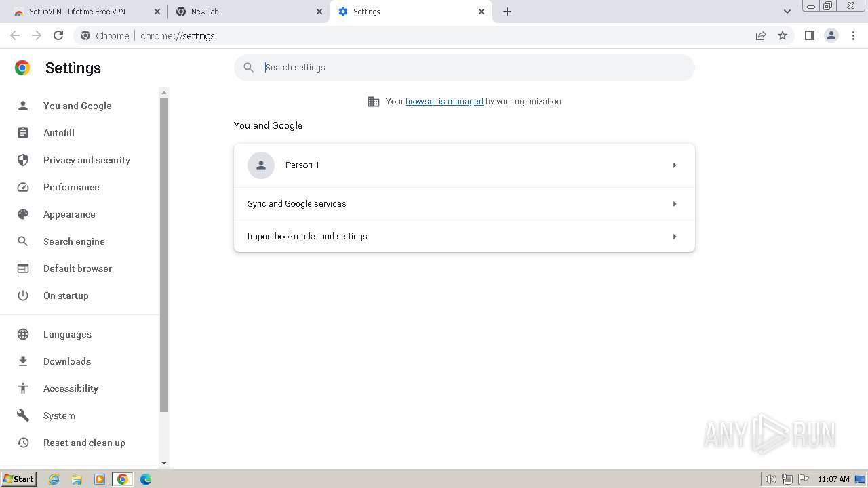This screenshot has height=488, width=868.
Task: Follow the 'browser is managed' link
Action: tap(444, 102)
